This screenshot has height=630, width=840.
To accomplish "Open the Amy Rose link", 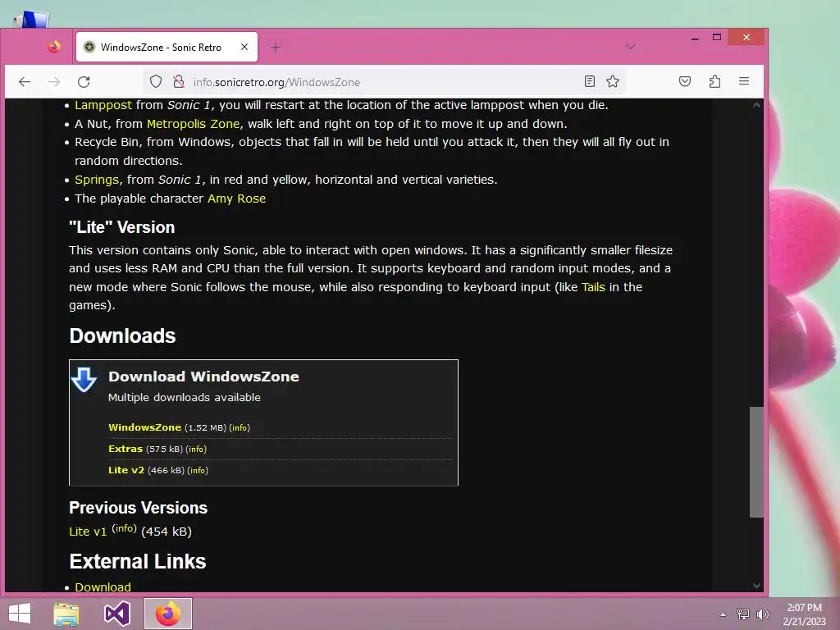I will [x=236, y=199].
